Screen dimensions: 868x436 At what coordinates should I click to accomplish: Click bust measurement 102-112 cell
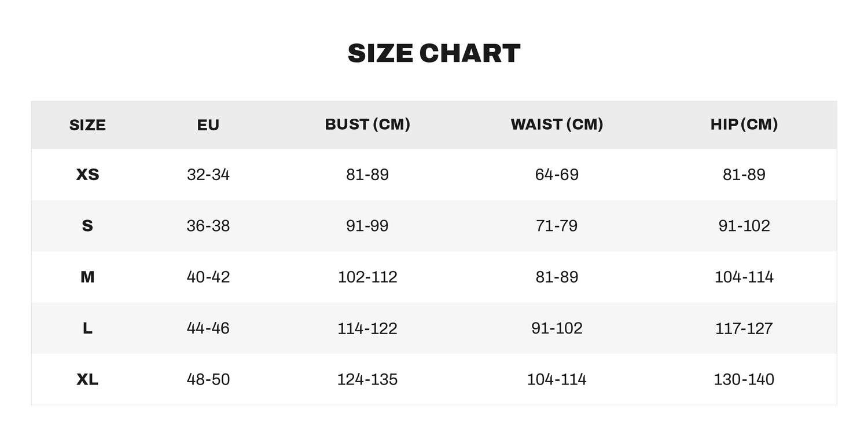click(367, 277)
